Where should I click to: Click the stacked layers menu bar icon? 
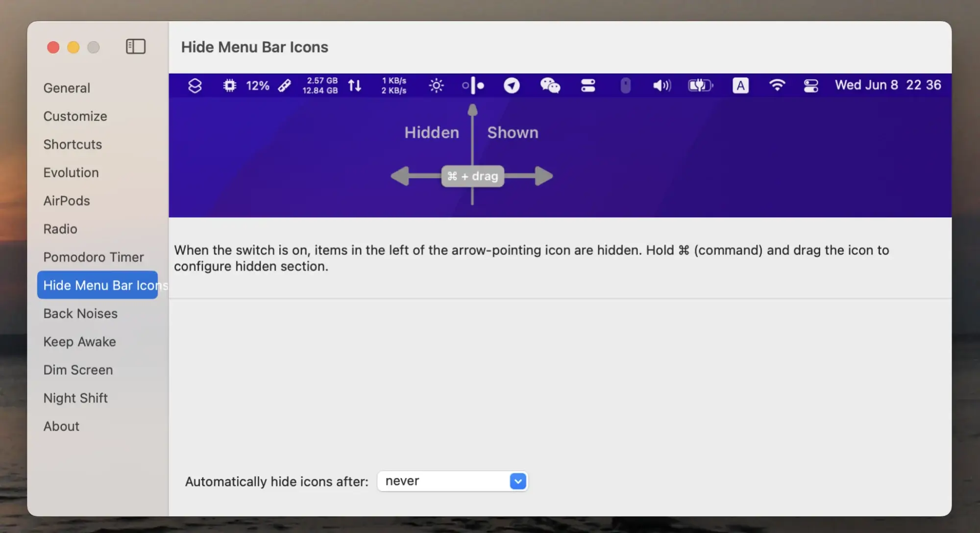(195, 86)
